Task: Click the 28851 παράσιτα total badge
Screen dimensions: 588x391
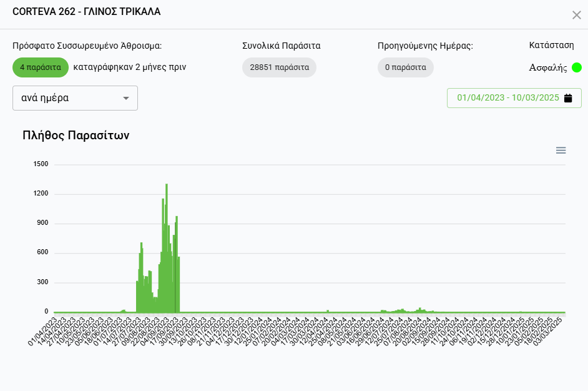Action: pyautogui.click(x=279, y=67)
